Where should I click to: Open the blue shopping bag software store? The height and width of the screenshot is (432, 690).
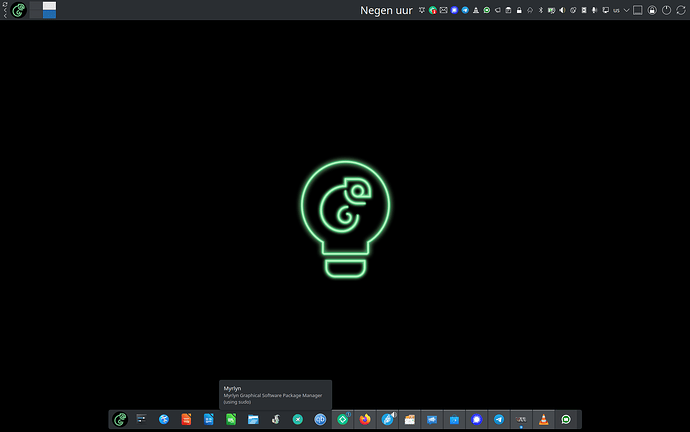point(454,420)
